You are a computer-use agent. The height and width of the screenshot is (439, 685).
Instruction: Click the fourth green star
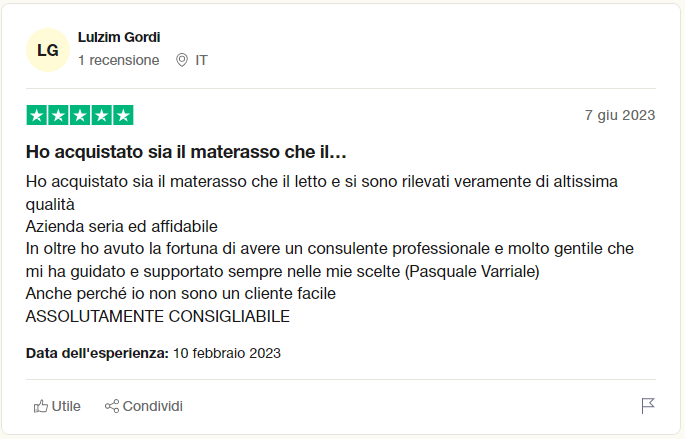pos(102,115)
